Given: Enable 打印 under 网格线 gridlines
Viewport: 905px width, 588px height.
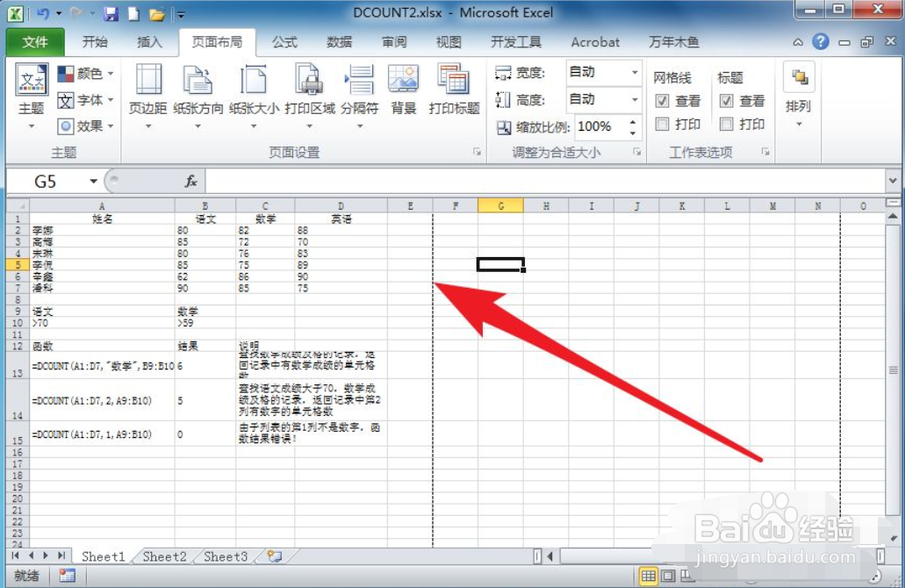Looking at the screenshot, I should coord(662,124).
